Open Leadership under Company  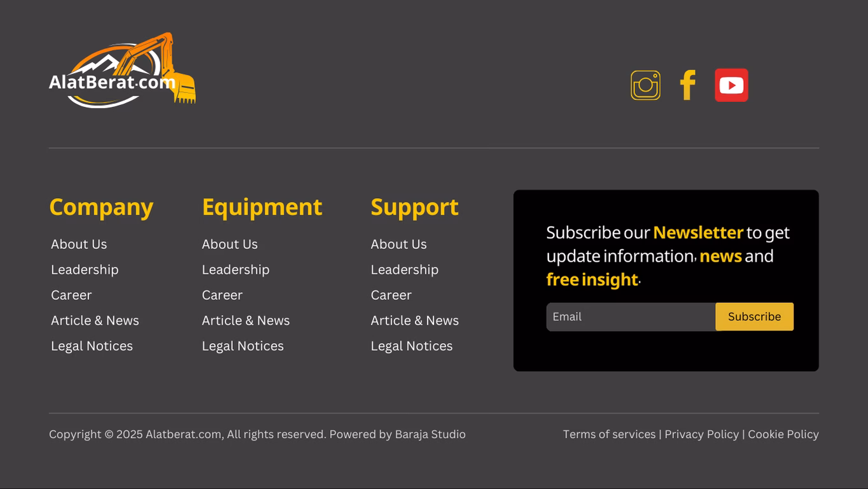tap(85, 270)
